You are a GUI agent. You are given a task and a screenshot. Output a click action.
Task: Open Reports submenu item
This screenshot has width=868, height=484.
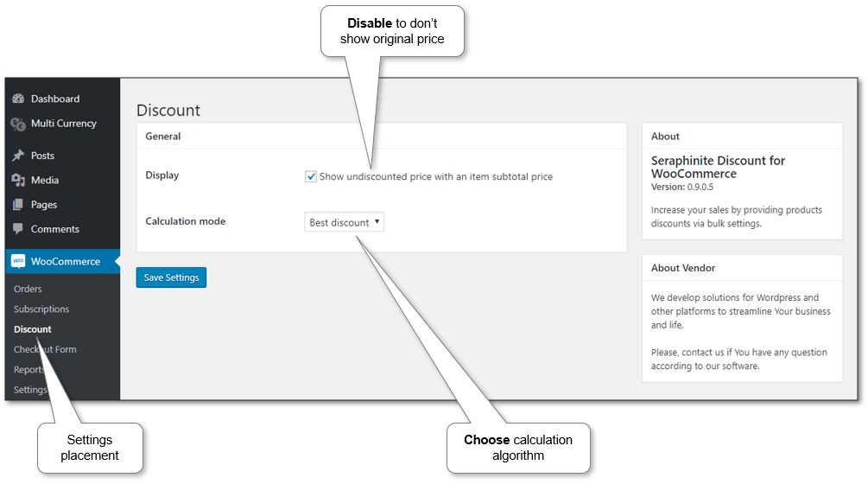29,369
